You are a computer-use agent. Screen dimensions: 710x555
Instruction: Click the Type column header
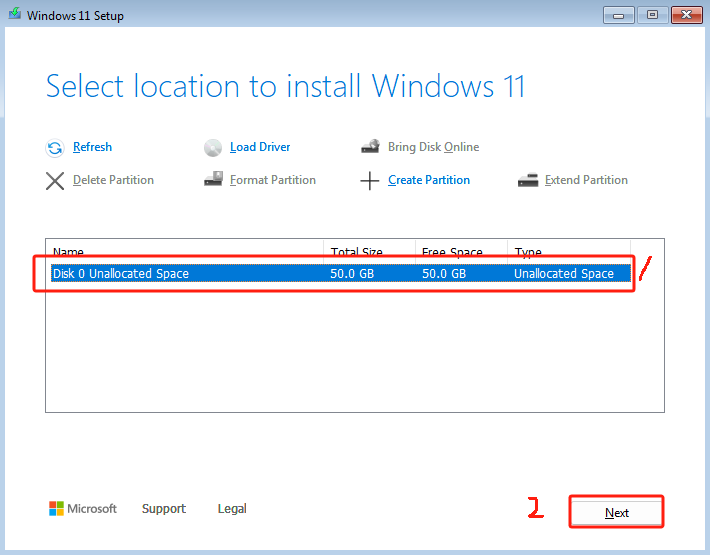tap(569, 252)
